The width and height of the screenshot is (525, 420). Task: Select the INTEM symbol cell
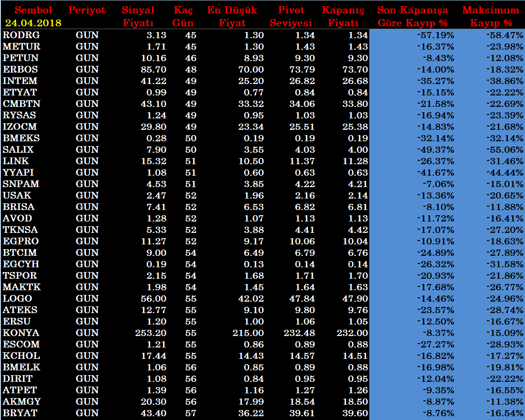coord(20,81)
